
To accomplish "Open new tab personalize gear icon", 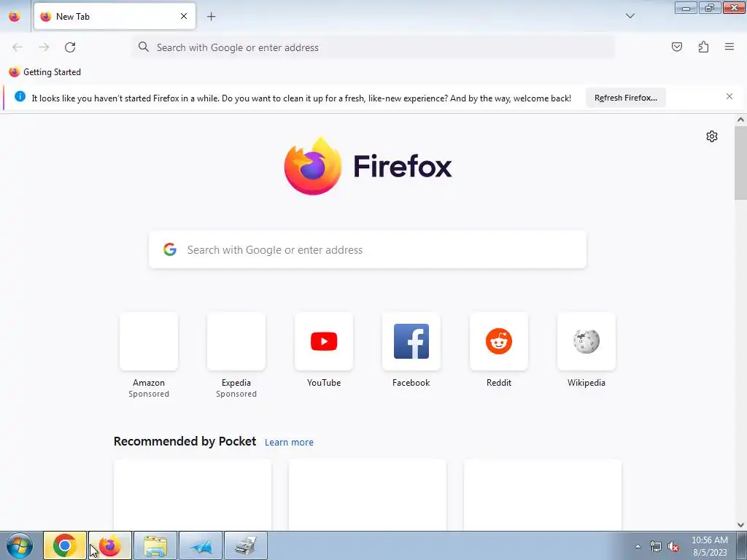I will pyautogui.click(x=712, y=136).
